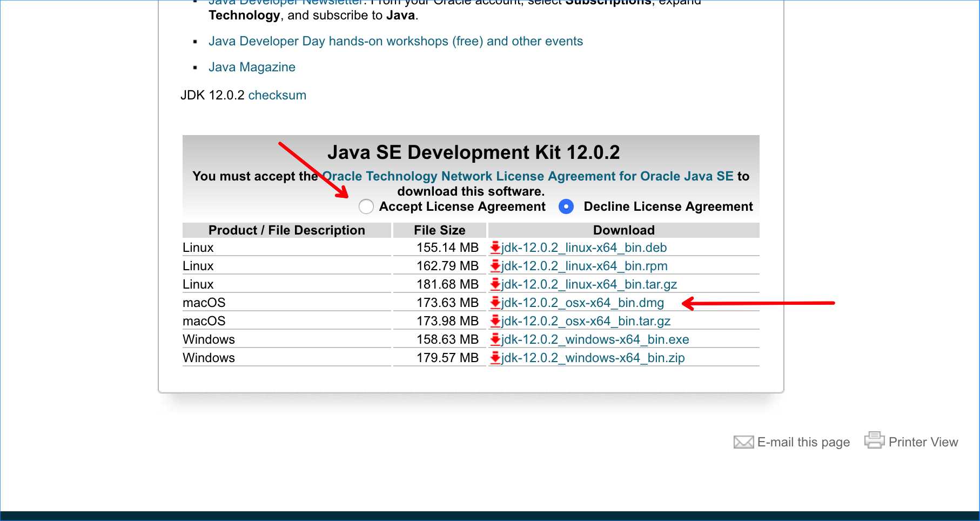
Task: Click the Java SE Development Kit 12.0.2 heading
Action: coord(474,152)
